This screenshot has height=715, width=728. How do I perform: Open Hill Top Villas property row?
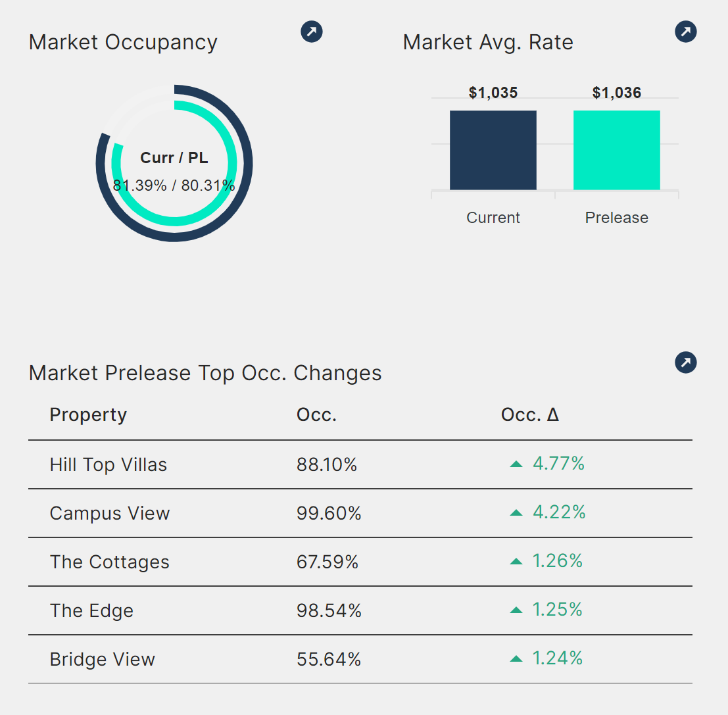[x=109, y=465]
